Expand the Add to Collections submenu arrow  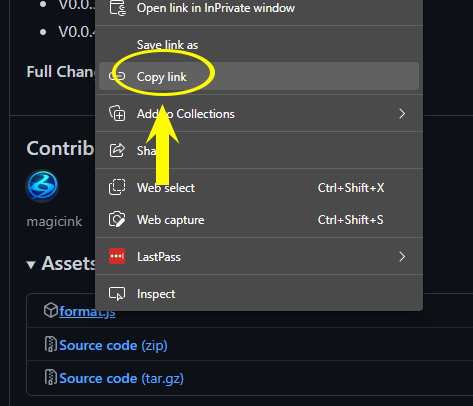[402, 114]
